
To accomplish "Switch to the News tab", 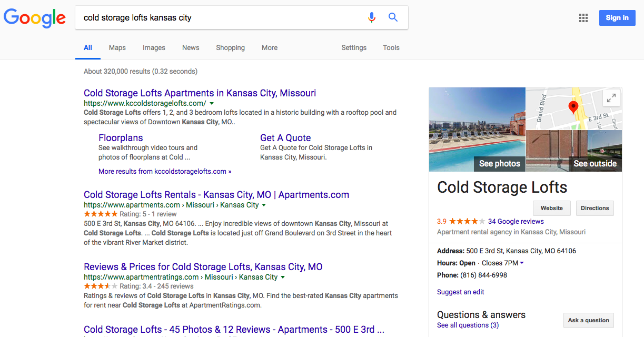I will click(x=191, y=47).
